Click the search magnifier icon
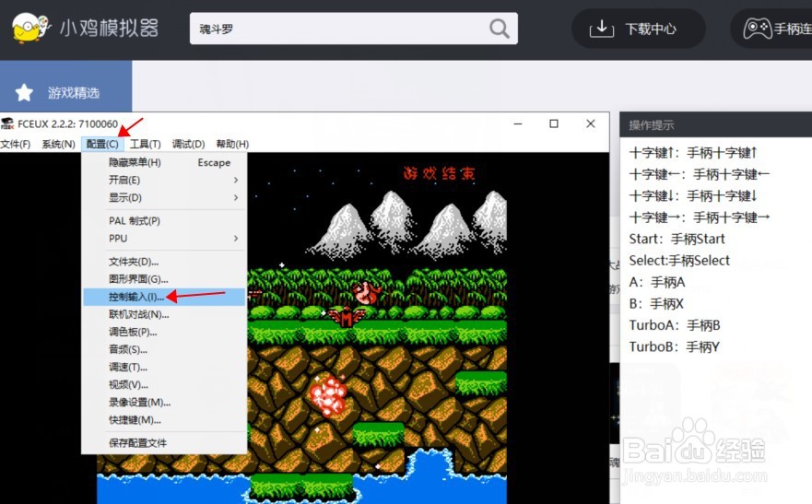Image resolution: width=812 pixels, height=504 pixels. tap(500, 29)
